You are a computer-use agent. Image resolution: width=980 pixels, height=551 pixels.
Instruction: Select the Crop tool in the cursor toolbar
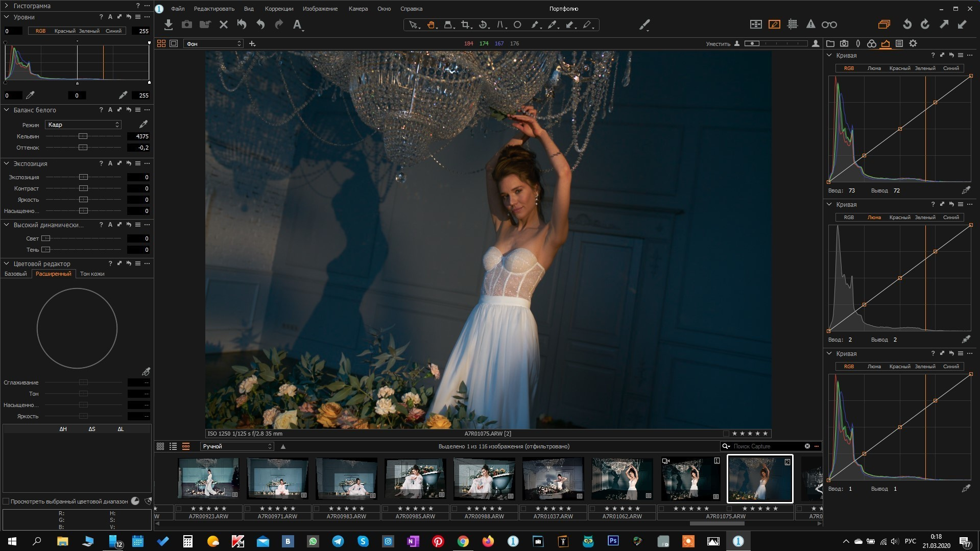click(x=465, y=25)
